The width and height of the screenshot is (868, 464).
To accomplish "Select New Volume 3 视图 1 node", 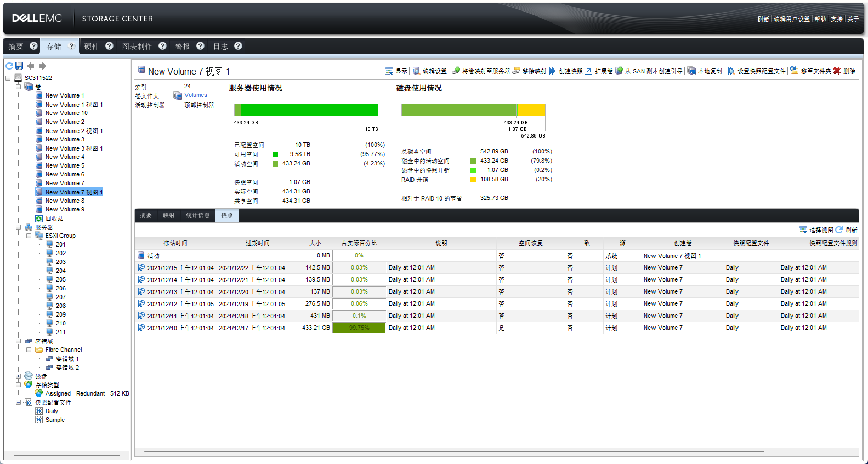I will point(74,148).
